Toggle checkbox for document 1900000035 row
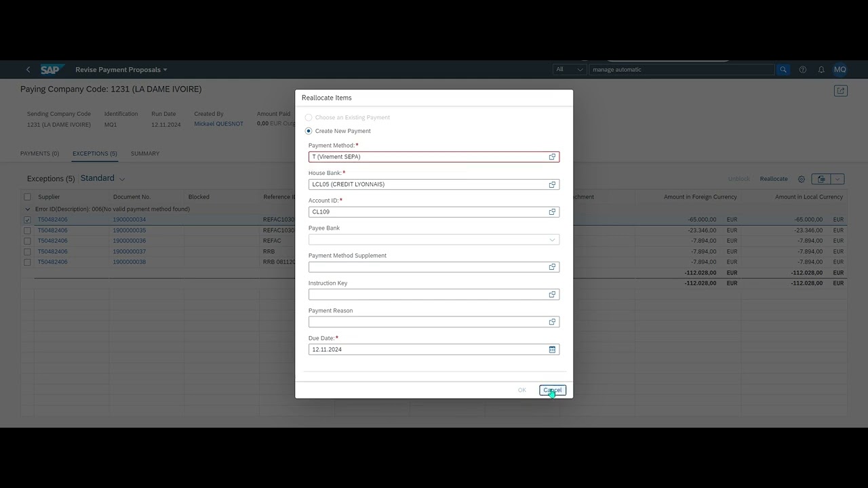The image size is (868, 488). click(27, 230)
